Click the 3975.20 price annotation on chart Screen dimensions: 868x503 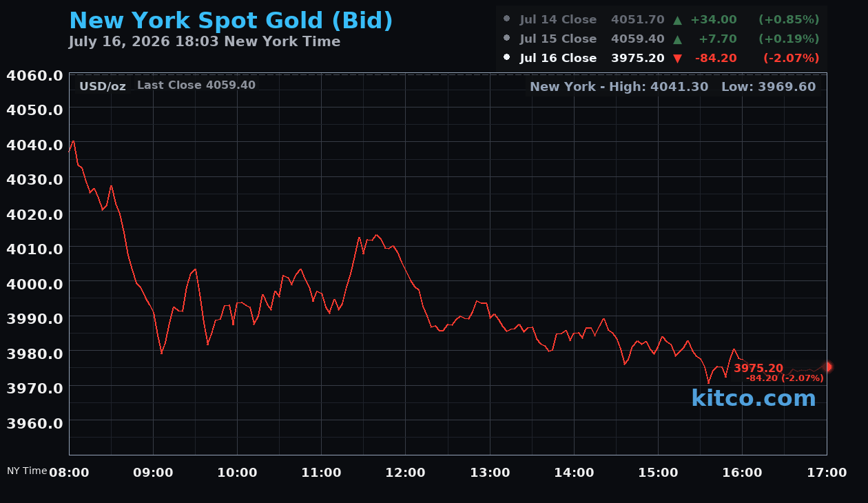pyautogui.click(x=758, y=369)
